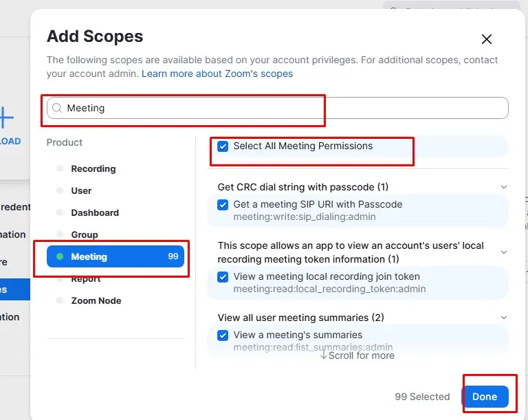Open the Zoom Node product category
This screenshot has width=528, height=420.
96,300
